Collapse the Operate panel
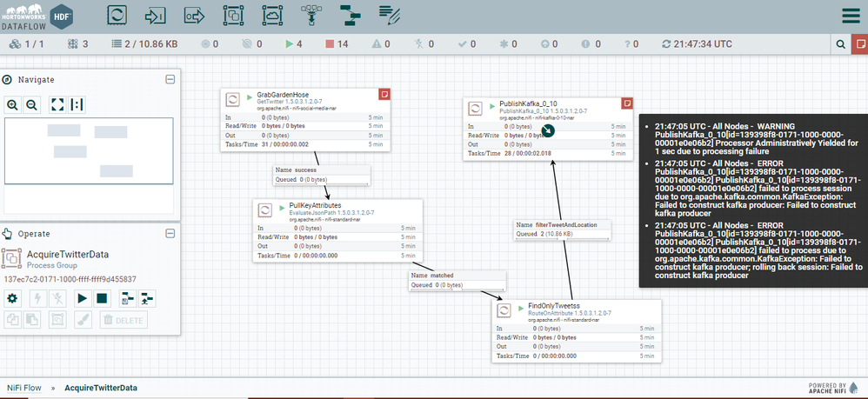The height and width of the screenshot is (399, 868). [x=170, y=234]
